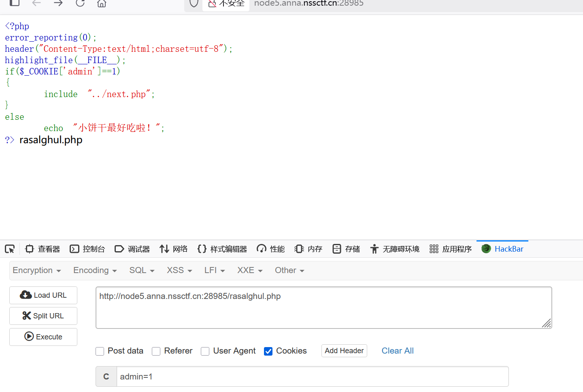
Task: Expand the XXE dropdown menu
Action: [x=250, y=270]
